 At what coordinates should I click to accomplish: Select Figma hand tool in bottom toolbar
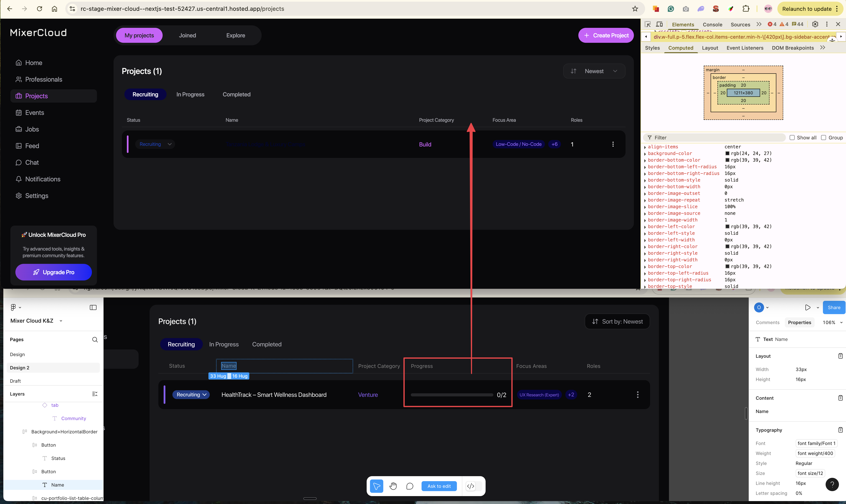click(393, 486)
